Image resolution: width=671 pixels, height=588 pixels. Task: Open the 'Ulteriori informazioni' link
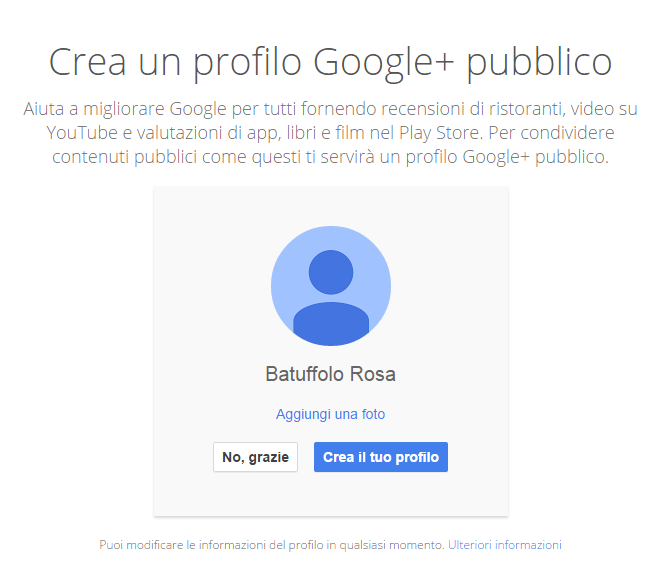[505, 545]
